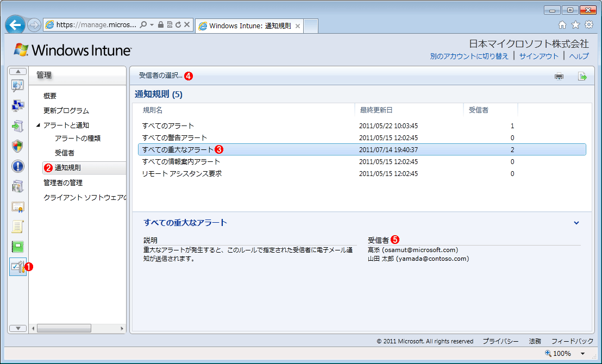Open the 法務 footer link

[x=535, y=341]
